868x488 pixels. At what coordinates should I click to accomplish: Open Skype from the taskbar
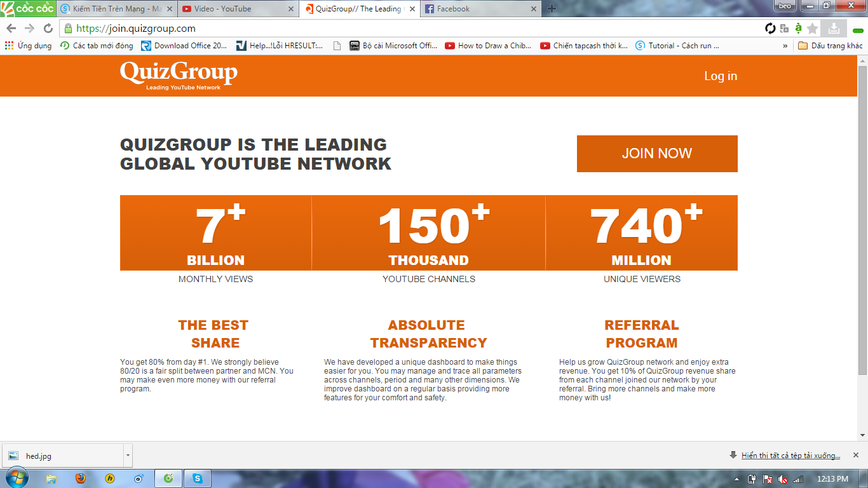[198, 478]
